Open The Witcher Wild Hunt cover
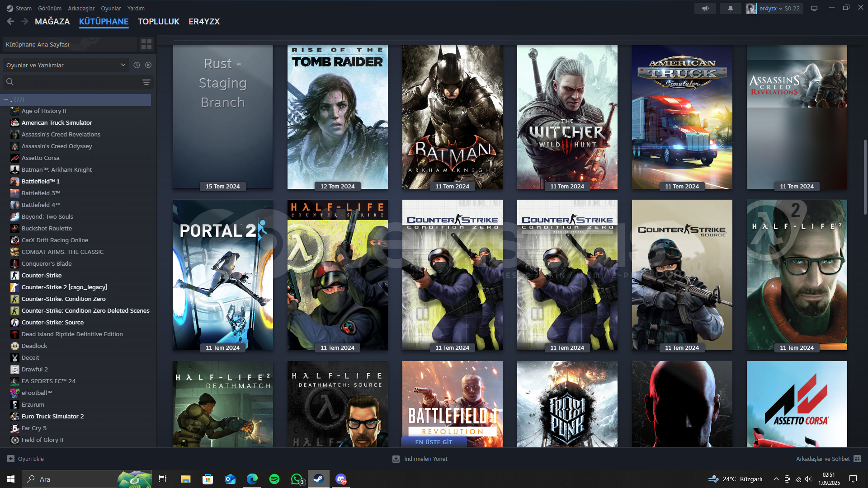This screenshot has width=868, height=488. 567,117
